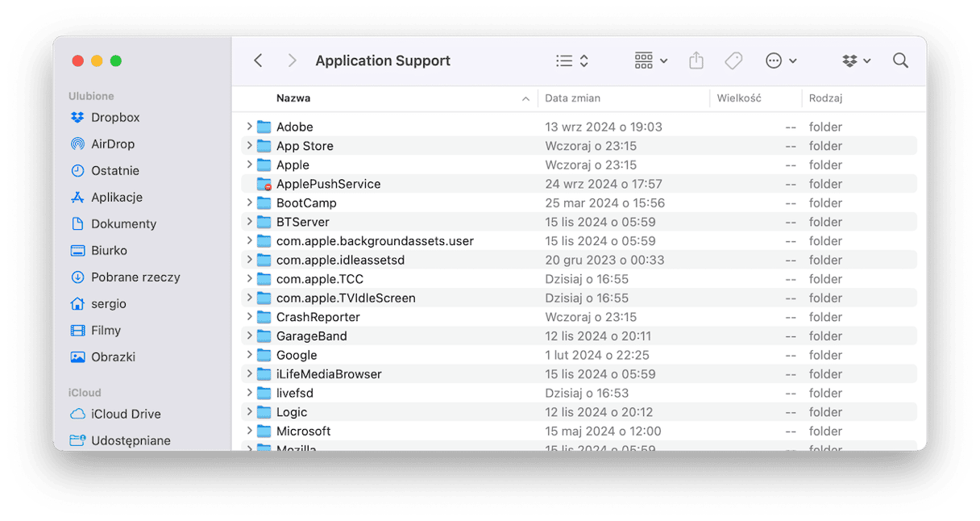Open the More actions ellipsis menu
The width and height of the screenshot is (980, 521).
point(781,60)
